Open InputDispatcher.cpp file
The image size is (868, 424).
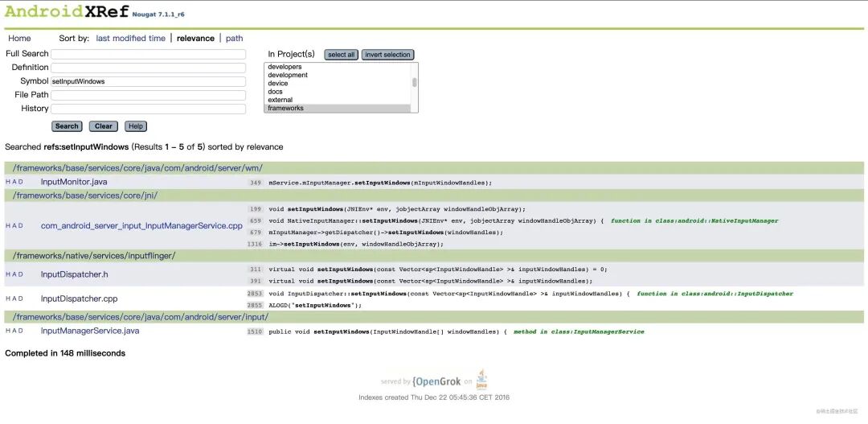(x=79, y=298)
